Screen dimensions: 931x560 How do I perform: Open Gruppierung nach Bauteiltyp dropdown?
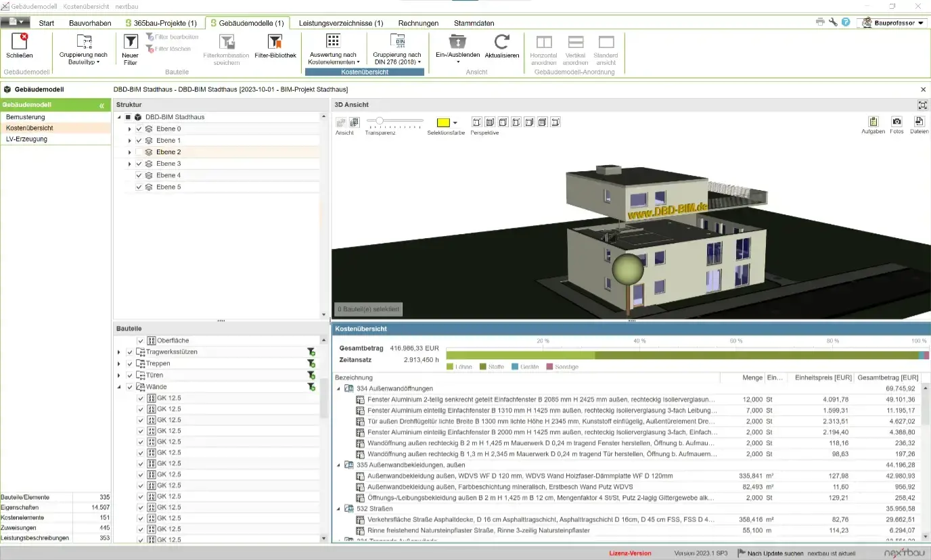(x=83, y=49)
